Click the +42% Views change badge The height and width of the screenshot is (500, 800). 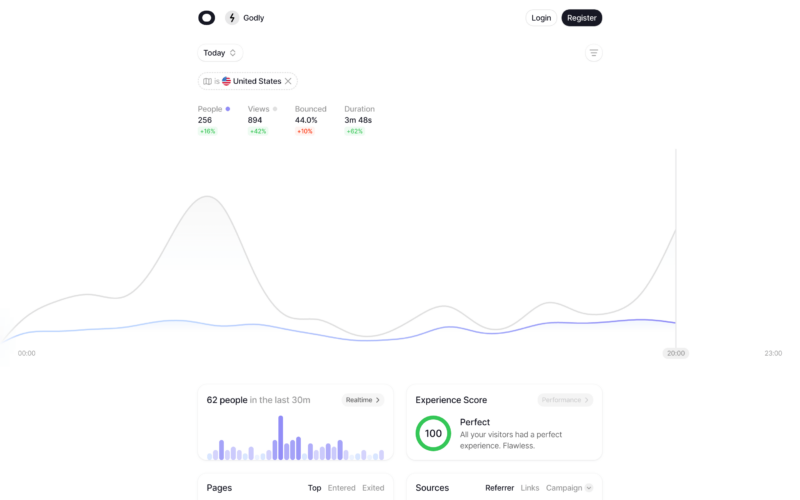point(258,132)
